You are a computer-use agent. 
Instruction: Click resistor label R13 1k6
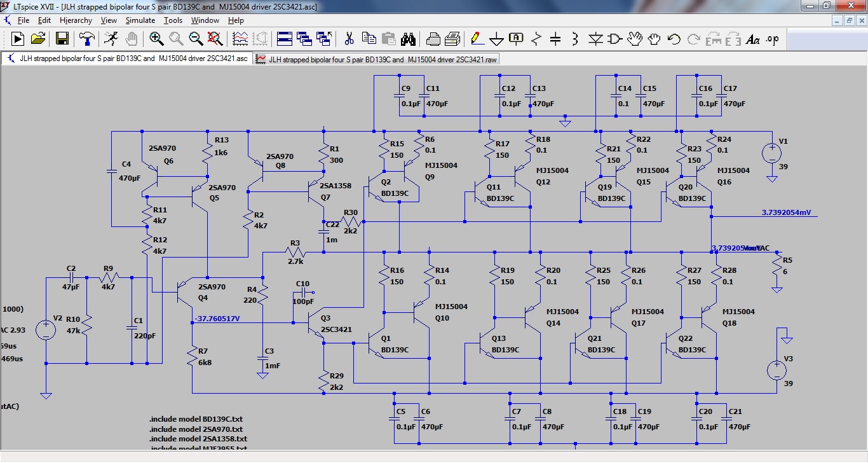(x=222, y=146)
